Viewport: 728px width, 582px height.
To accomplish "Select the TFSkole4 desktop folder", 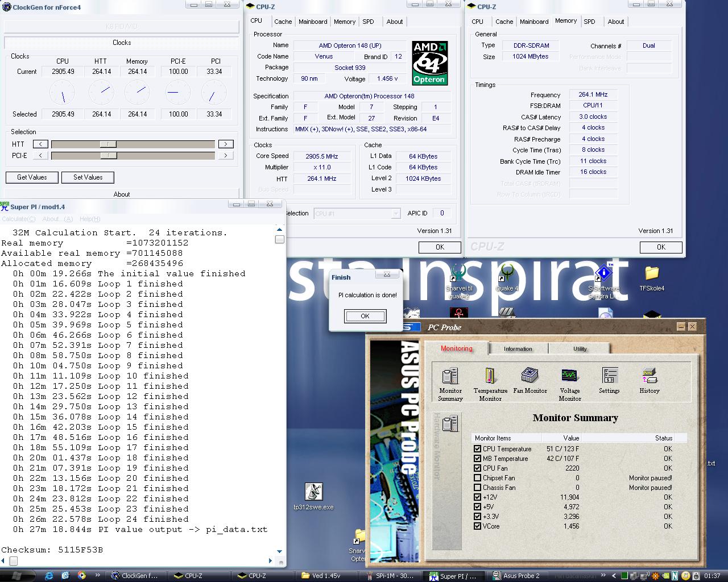I will [652, 278].
